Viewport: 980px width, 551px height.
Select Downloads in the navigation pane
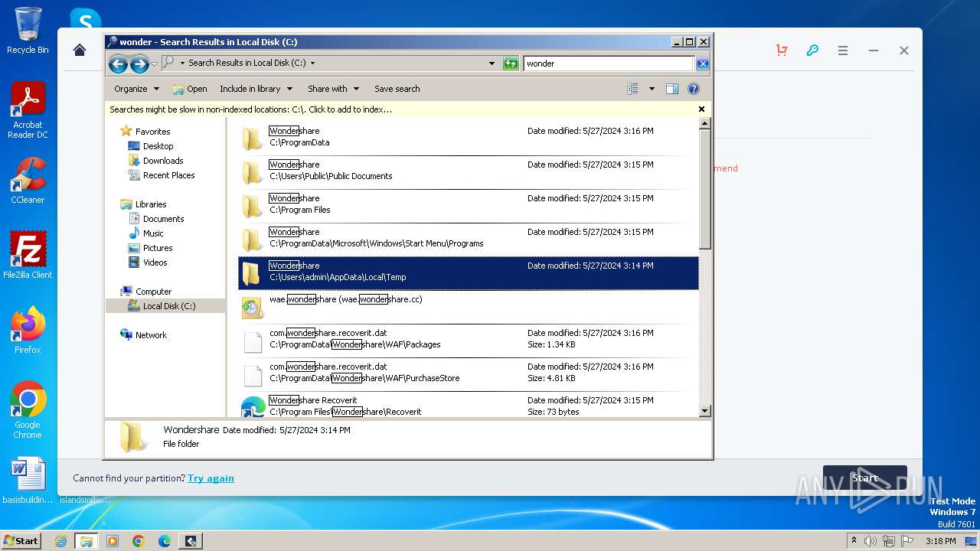[x=155, y=161]
